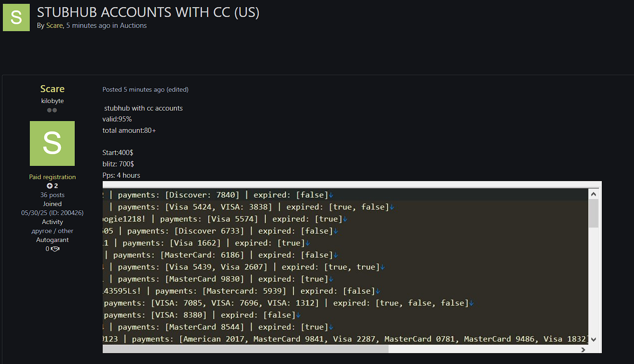The width and height of the screenshot is (634, 364).
Task: Click the right arrow of the horizontal scrollbar
Action: pyautogui.click(x=583, y=349)
